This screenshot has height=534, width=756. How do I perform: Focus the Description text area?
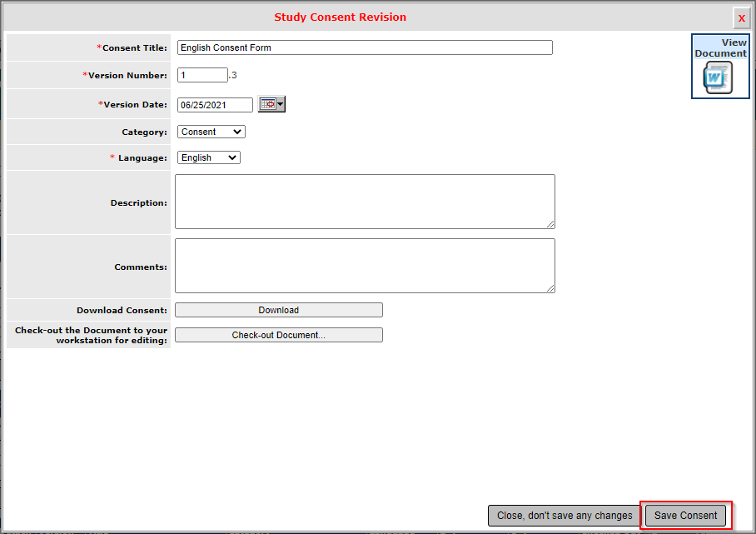(x=365, y=202)
